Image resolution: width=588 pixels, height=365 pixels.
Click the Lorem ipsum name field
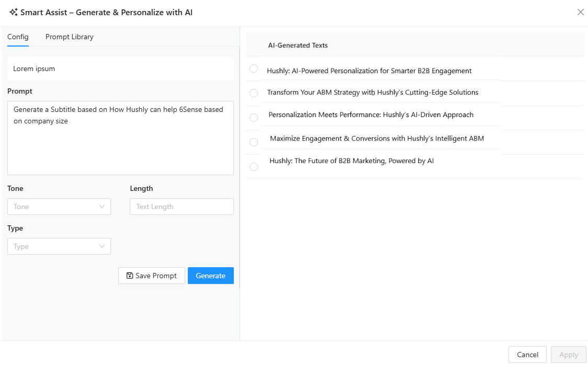click(120, 69)
